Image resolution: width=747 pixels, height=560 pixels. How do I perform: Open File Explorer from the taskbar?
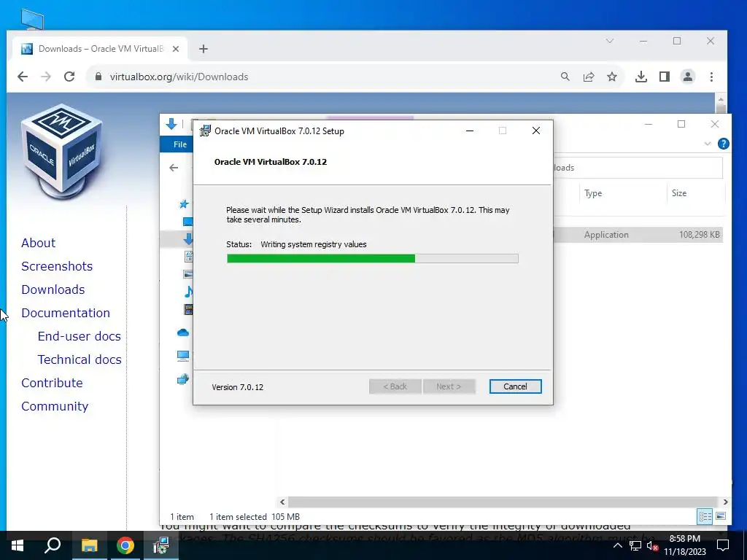coord(89,545)
